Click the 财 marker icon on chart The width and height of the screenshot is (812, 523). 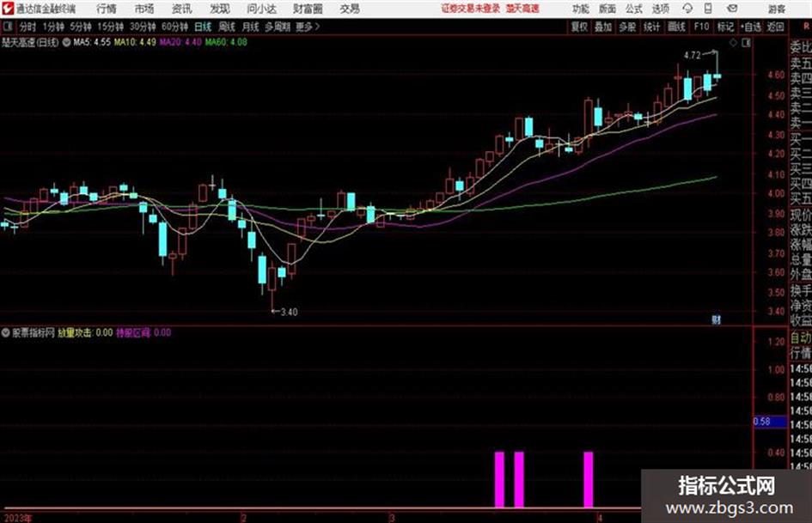[717, 320]
